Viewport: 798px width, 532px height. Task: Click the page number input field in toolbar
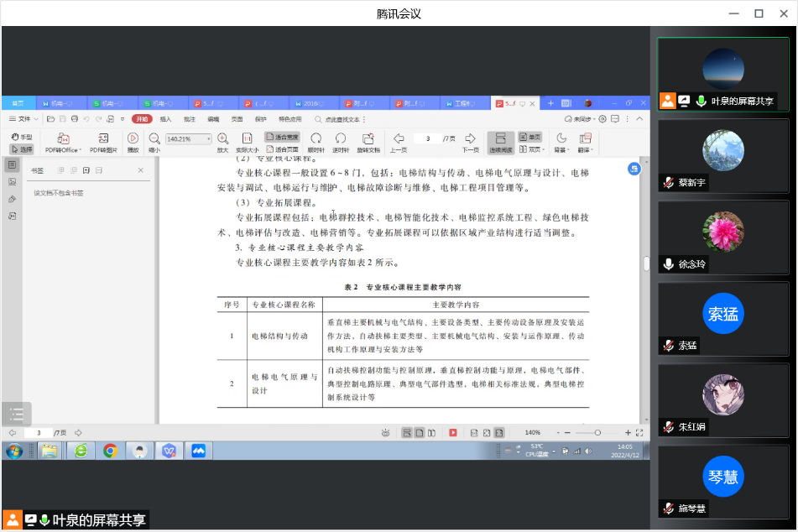coord(429,138)
